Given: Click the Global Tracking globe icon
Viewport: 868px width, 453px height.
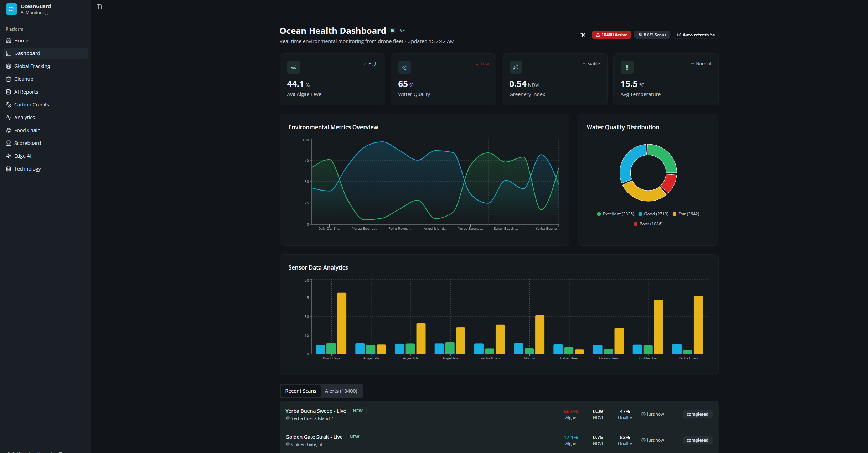Looking at the screenshot, I should coord(9,66).
